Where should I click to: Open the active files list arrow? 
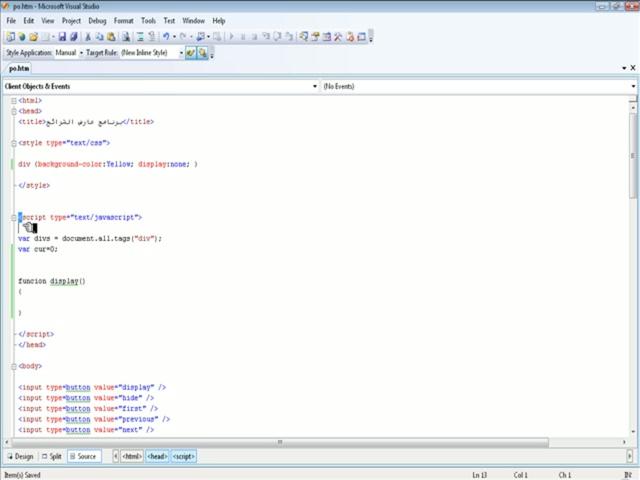[624, 68]
